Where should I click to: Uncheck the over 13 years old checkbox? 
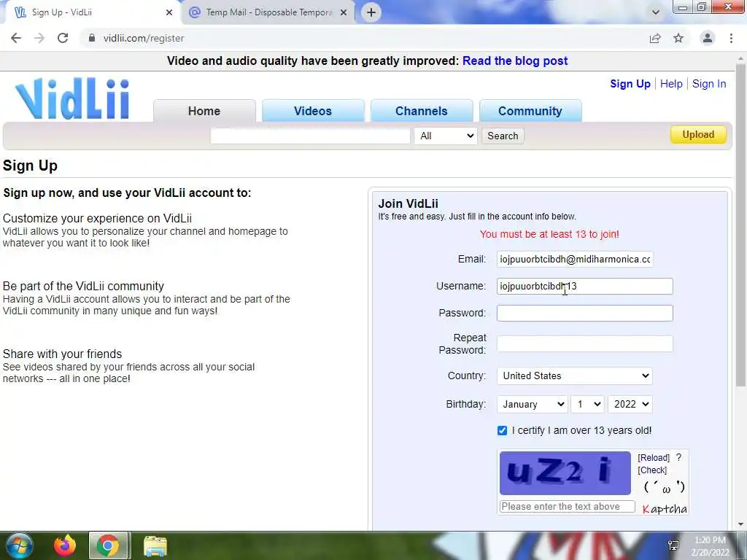tap(502, 430)
